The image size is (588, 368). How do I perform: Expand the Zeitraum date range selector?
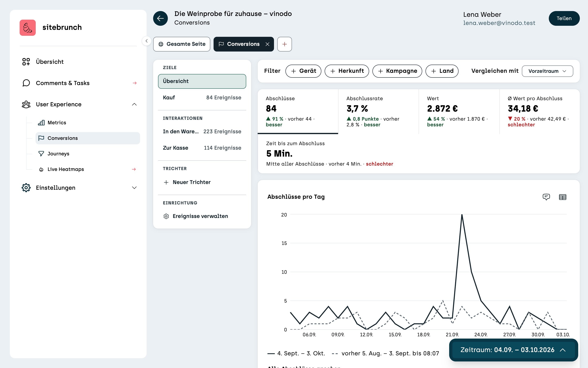pyautogui.click(x=513, y=350)
